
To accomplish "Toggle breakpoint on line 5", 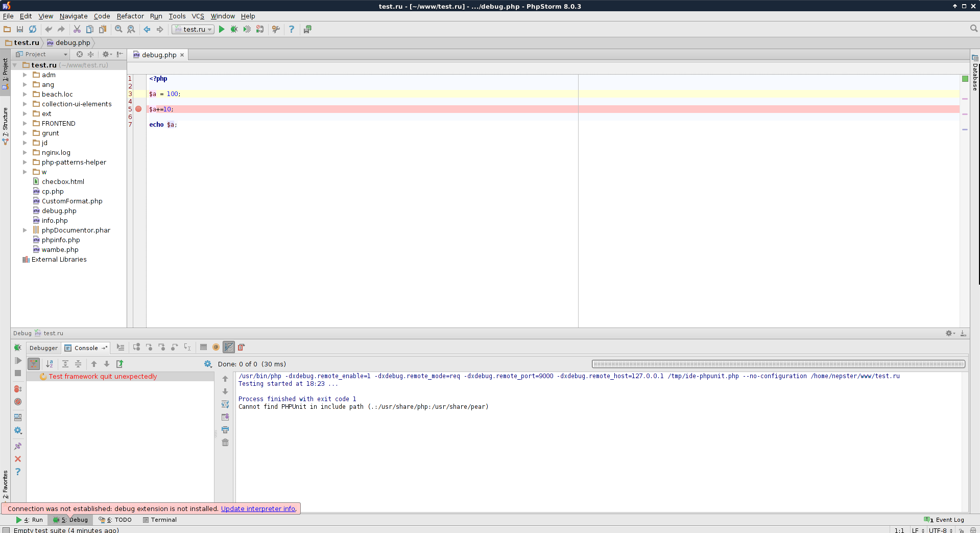I will tap(138, 109).
